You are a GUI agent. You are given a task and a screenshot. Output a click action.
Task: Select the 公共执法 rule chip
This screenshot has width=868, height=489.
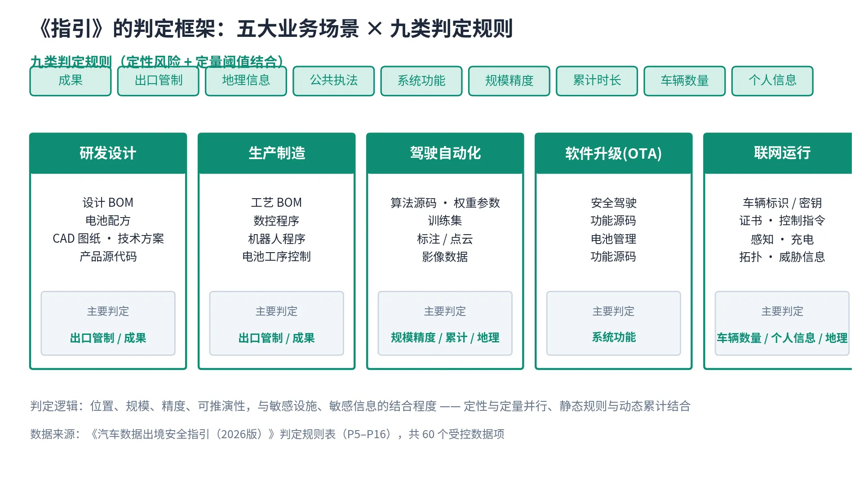(x=334, y=81)
